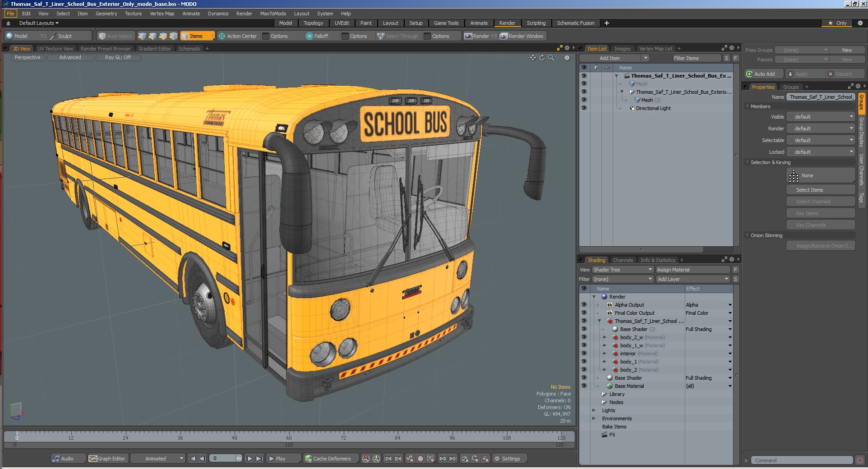
Task: Open Locked dropdown
Action: coord(821,152)
